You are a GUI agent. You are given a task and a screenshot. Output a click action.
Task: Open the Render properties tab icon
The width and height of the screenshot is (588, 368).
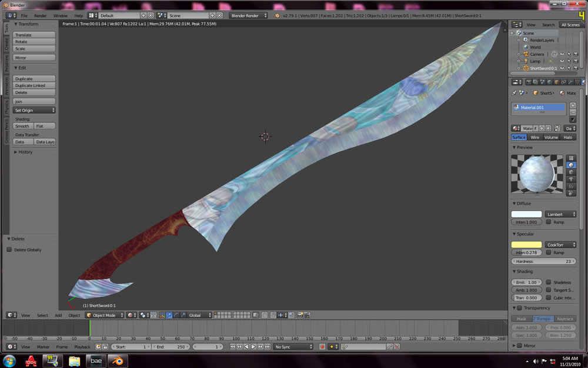coord(529,82)
